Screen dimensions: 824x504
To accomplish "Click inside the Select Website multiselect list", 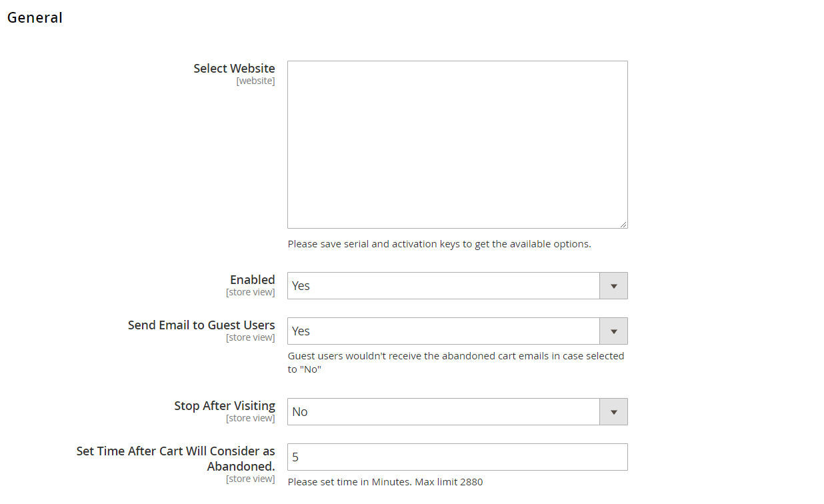I will click(x=457, y=144).
